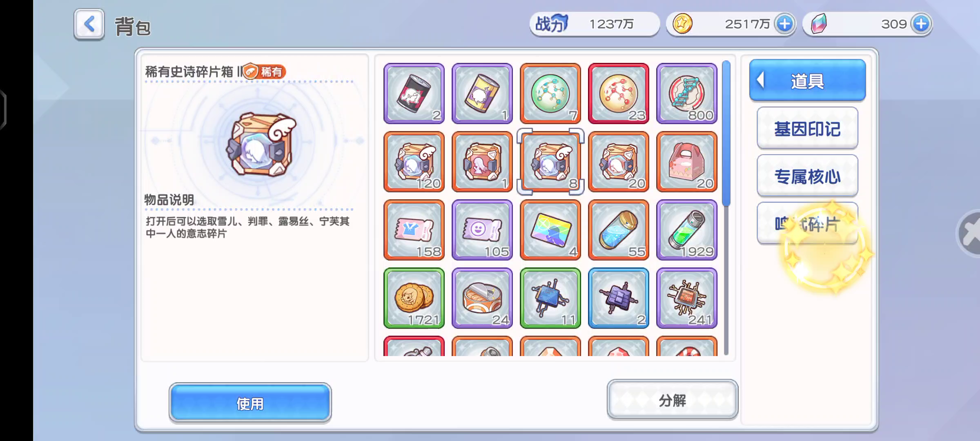Select the green molecule orb with count 7
This screenshot has height=441, width=980.
550,94
